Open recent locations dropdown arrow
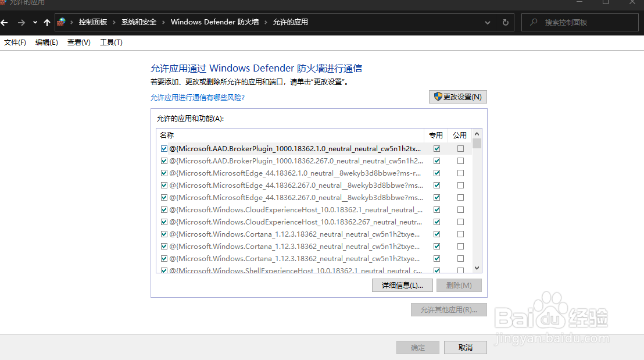Screen dimensions: 644x360 tap(35, 23)
